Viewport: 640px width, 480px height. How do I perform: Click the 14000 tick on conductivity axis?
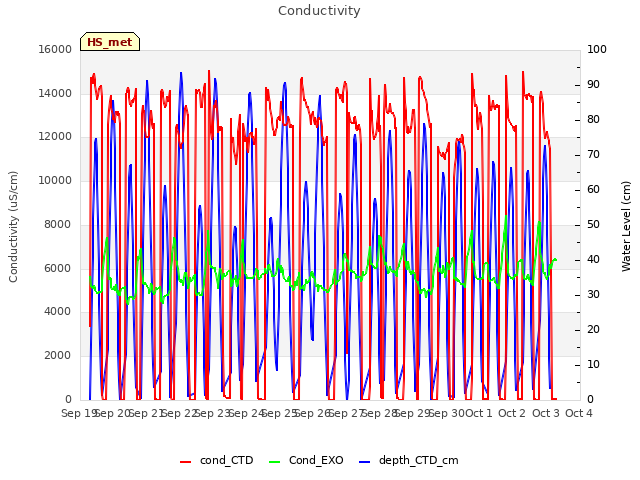coord(55,93)
